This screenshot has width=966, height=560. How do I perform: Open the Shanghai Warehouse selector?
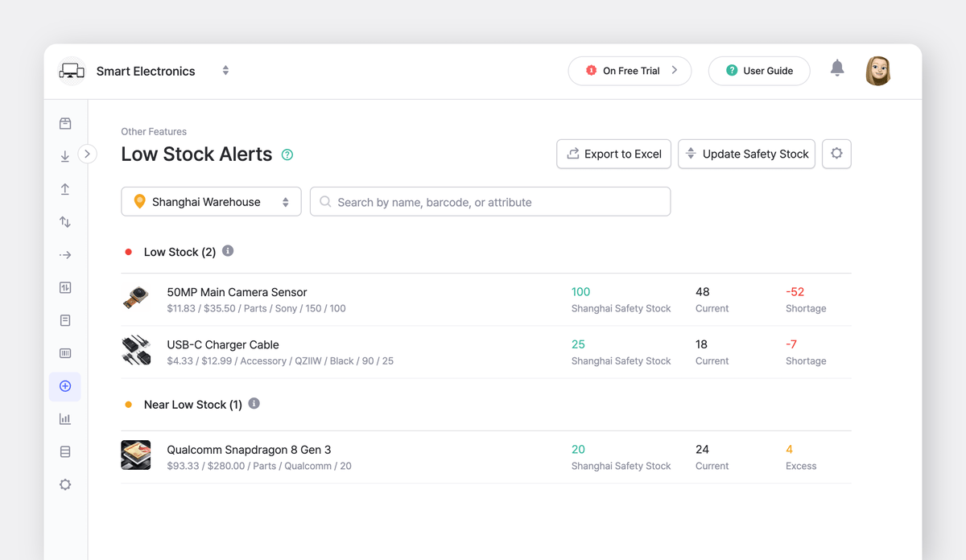point(210,201)
